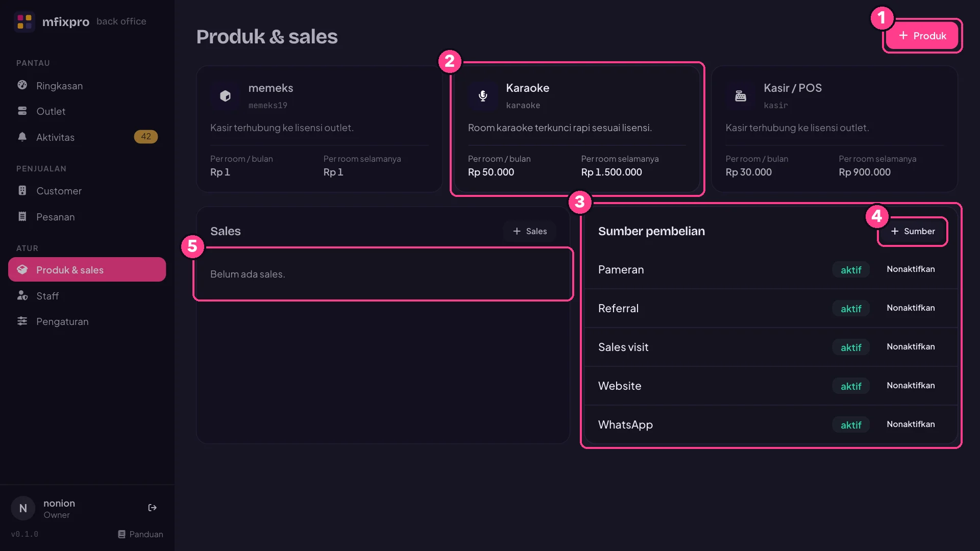
Task: Open the Aktivitas menu entry
Action: [x=87, y=137]
